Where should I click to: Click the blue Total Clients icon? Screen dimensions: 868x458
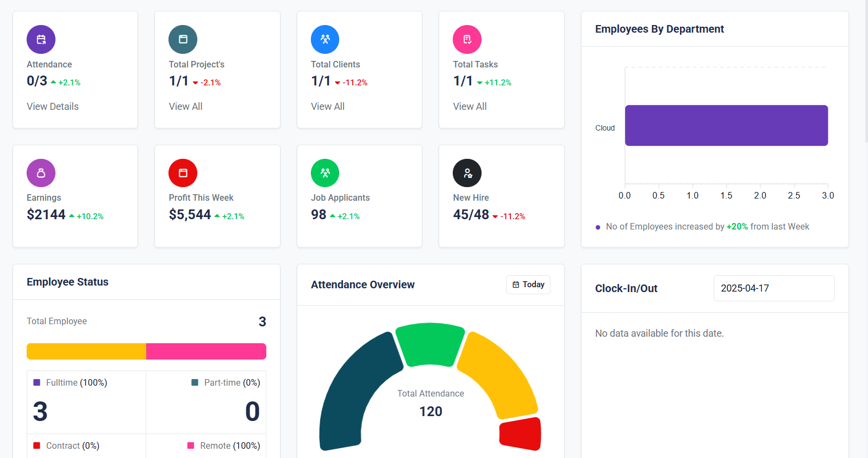pyautogui.click(x=325, y=39)
